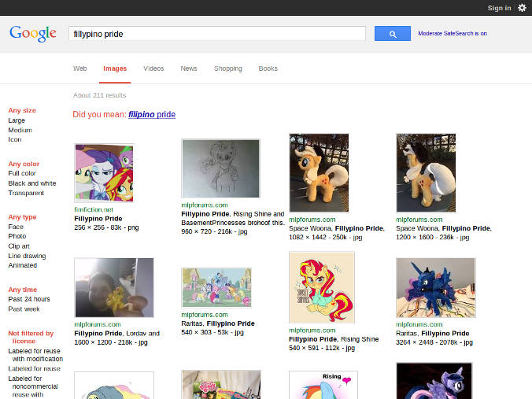Follow the suggested filipino pride link
This screenshot has height=399, width=532.
click(x=152, y=114)
